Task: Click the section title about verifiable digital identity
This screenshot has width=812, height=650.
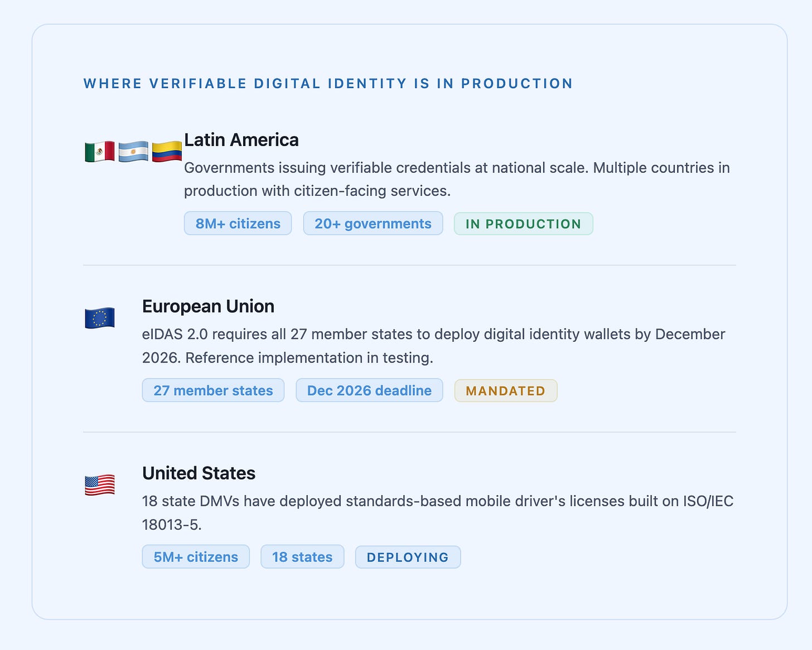Action: 328,84
